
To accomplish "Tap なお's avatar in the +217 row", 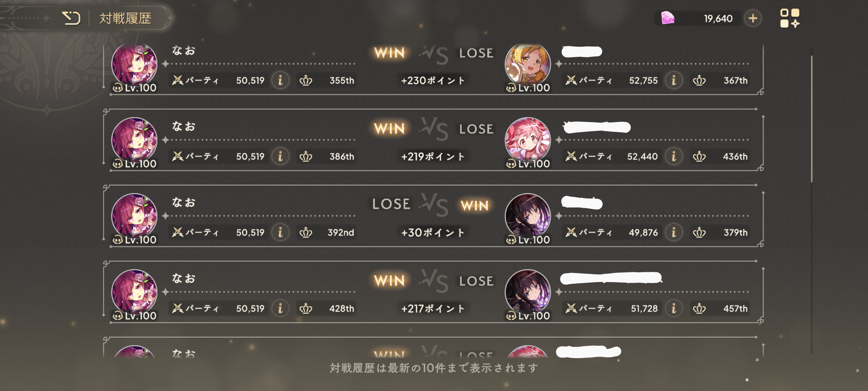I will [134, 293].
